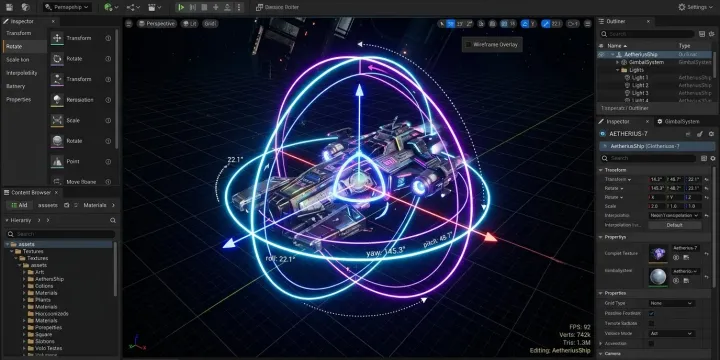This screenshot has width=720, height=360.
Task: Open the Perspective view mode menu
Action: click(157, 23)
